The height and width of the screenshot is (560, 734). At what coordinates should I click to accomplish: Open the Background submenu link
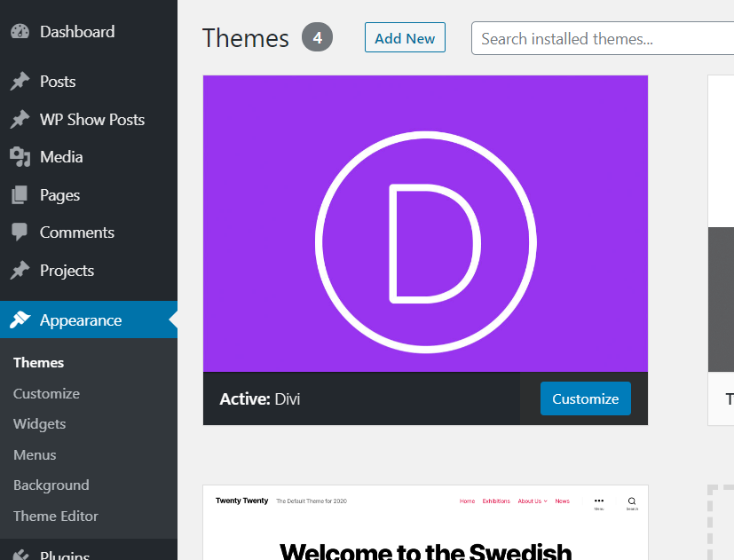pos(51,485)
